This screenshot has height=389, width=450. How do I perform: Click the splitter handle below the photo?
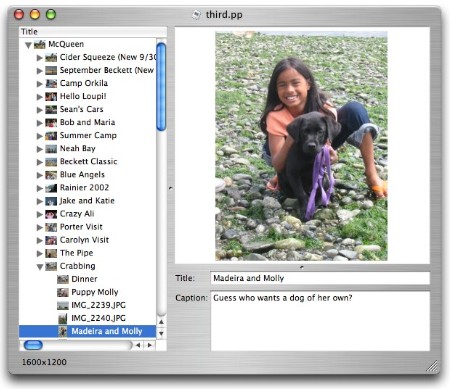(302, 267)
